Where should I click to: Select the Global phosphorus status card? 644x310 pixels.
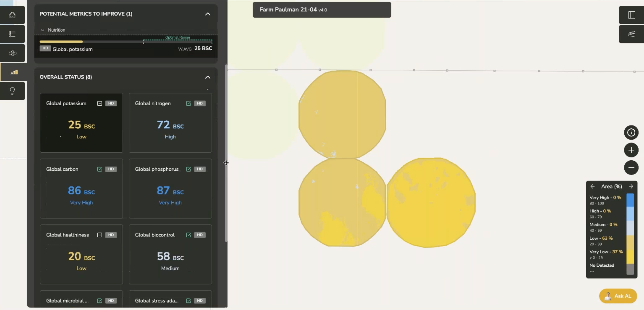click(x=170, y=189)
